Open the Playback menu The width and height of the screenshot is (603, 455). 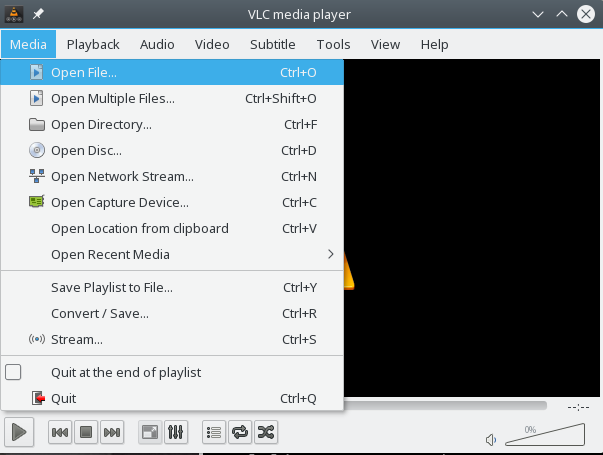pyautogui.click(x=93, y=44)
